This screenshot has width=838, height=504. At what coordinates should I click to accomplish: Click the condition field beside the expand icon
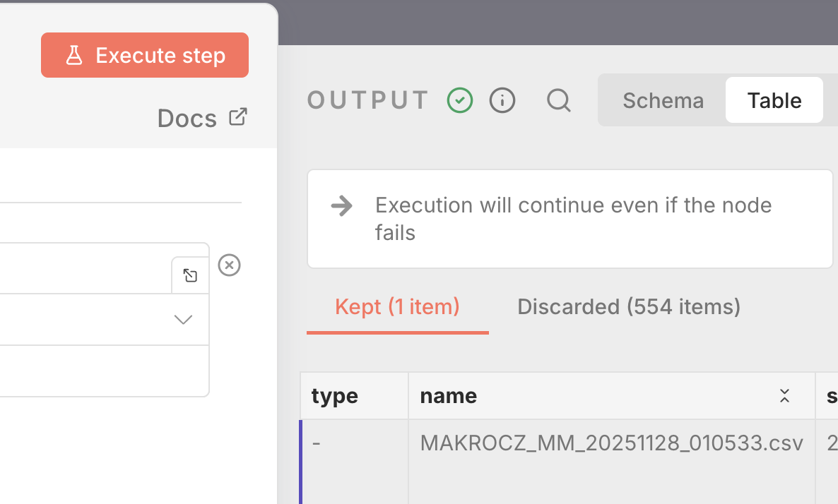point(85,269)
